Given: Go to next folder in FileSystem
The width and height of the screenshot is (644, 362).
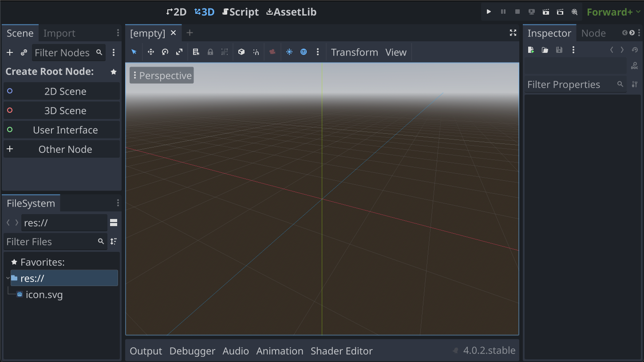Looking at the screenshot, I should (17, 223).
